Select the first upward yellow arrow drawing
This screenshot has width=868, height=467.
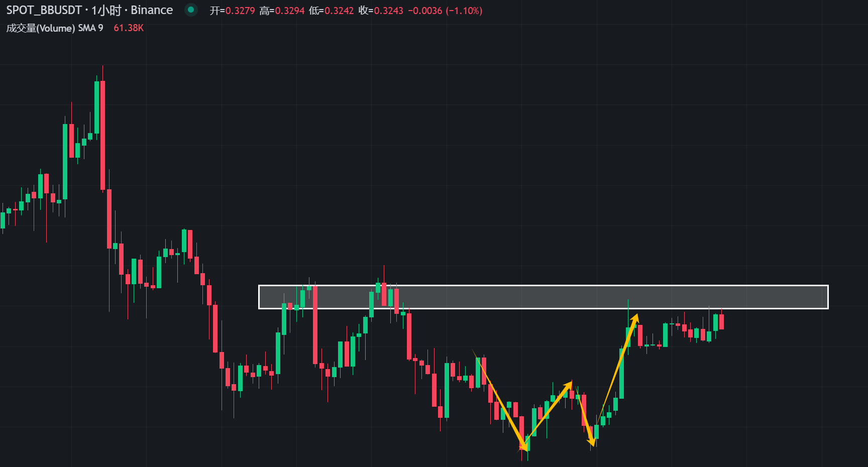[x=548, y=415]
